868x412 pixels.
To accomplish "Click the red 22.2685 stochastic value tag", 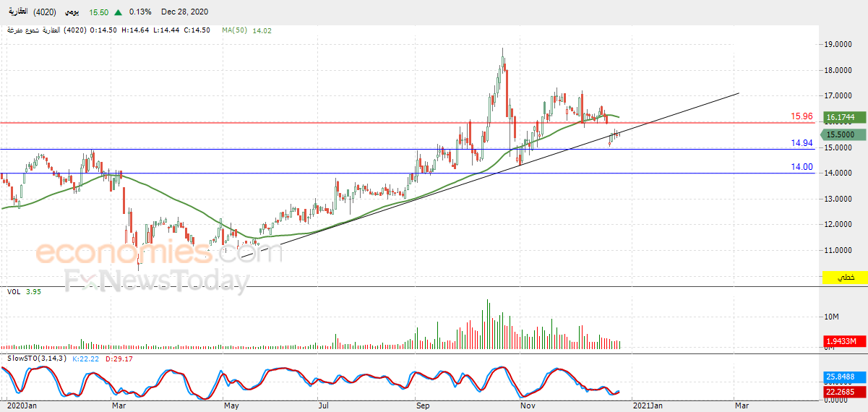I will coord(841,391).
